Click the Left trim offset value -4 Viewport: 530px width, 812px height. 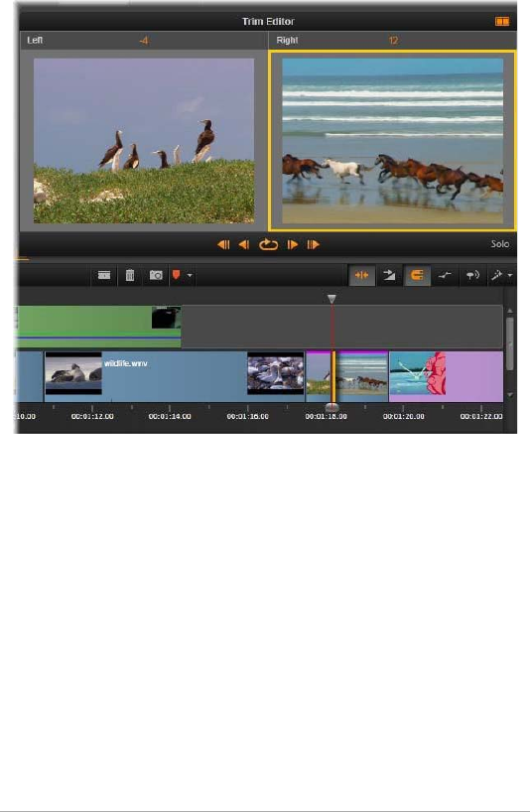[x=143, y=41]
